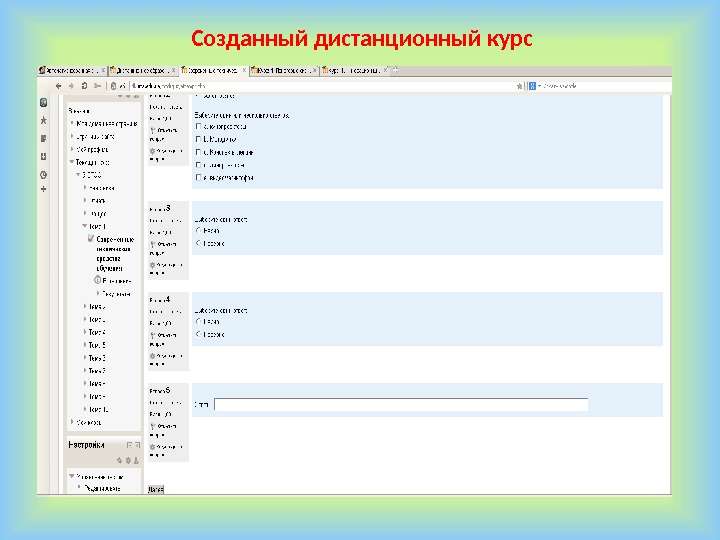Select the first radio option in question 4

coord(198,321)
